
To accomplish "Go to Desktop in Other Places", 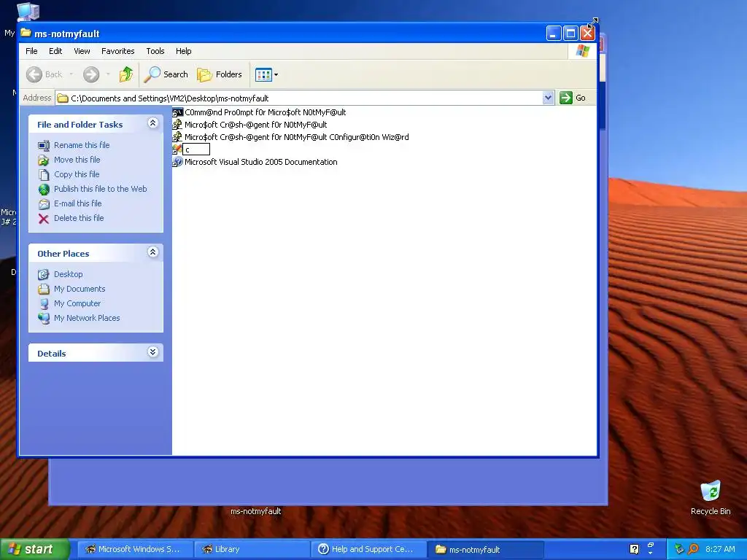I will 68,274.
